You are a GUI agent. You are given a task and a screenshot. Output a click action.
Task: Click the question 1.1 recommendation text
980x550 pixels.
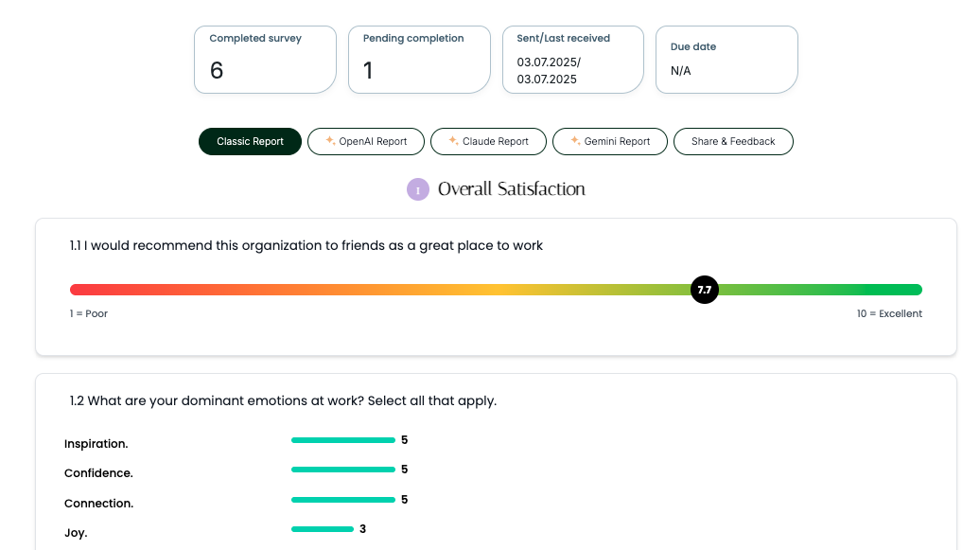pos(306,245)
